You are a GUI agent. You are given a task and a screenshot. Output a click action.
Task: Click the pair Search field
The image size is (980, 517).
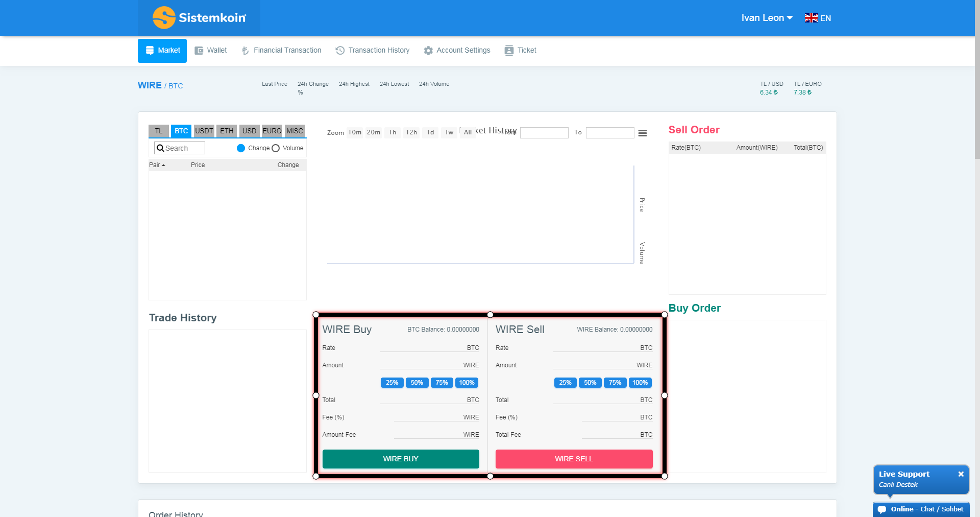pyautogui.click(x=180, y=148)
